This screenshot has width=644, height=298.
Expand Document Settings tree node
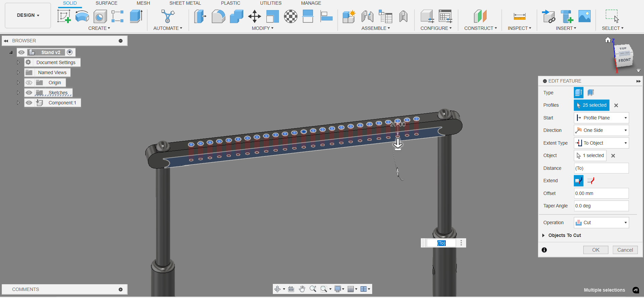pyautogui.click(x=18, y=62)
